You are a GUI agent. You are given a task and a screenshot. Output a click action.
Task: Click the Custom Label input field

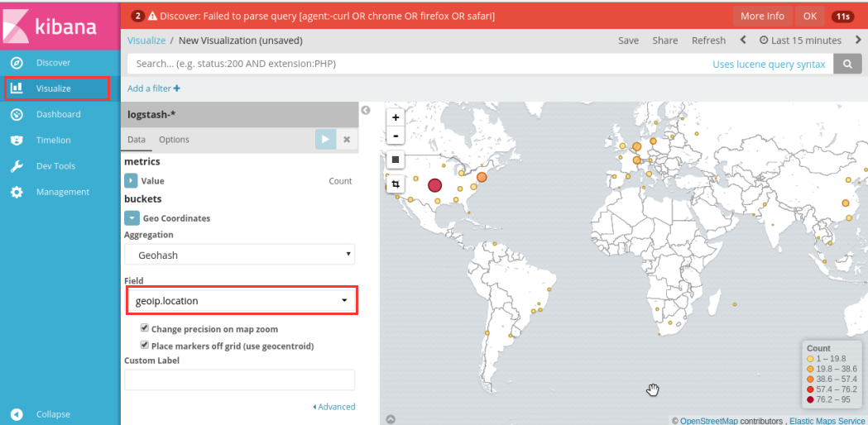pyautogui.click(x=240, y=380)
